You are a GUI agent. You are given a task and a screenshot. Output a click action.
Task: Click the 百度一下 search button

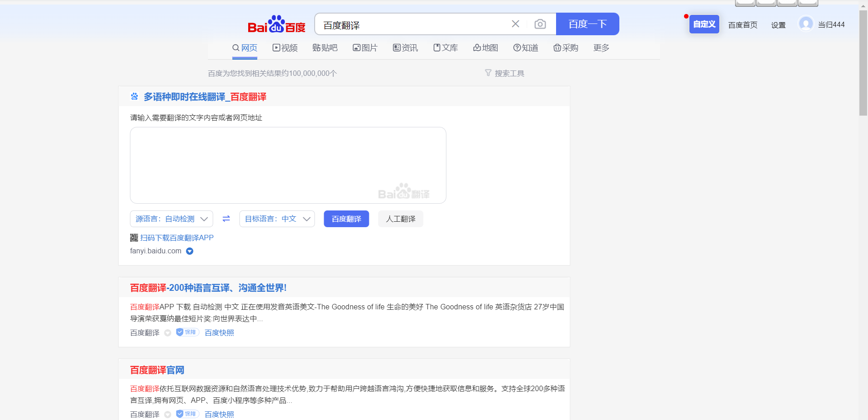click(587, 24)
